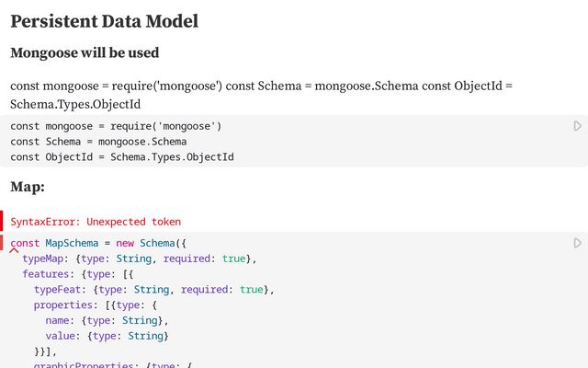Click const ObjectId line in the code cell
This screenshot has width=588, height=368.
pos(122,157)
